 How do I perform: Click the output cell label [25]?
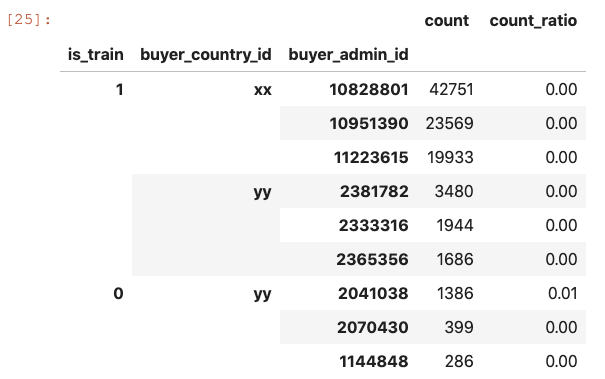tap(29, 20)
